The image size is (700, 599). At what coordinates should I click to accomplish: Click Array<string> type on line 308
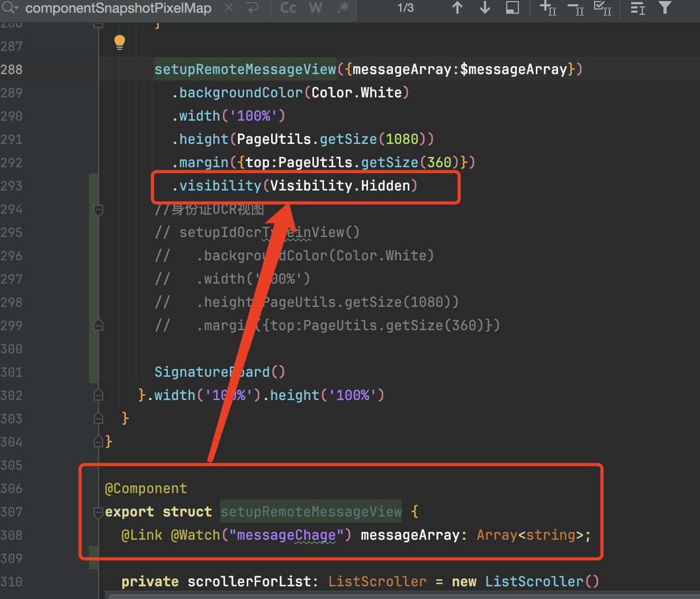(530, 535)
